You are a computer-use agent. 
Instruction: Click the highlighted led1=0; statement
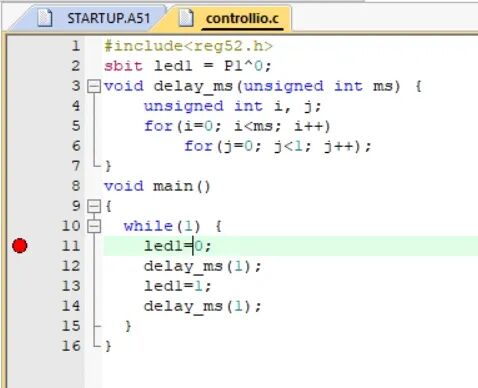pyautogui.click(x=177, y=246)
